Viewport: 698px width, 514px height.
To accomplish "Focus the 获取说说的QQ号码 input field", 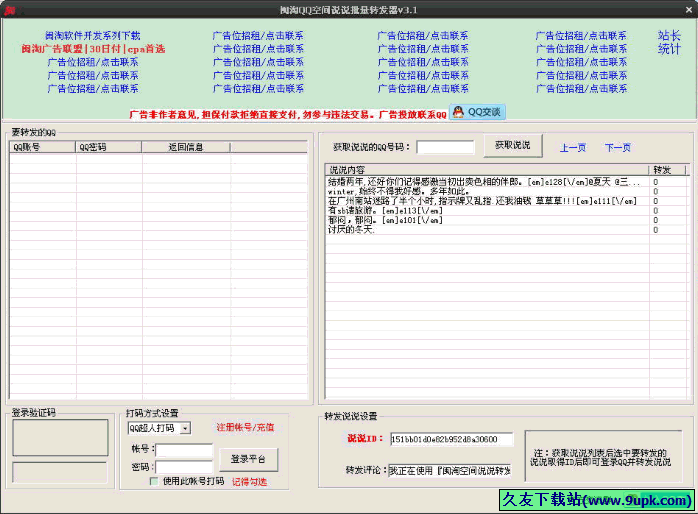I will 445,147.
